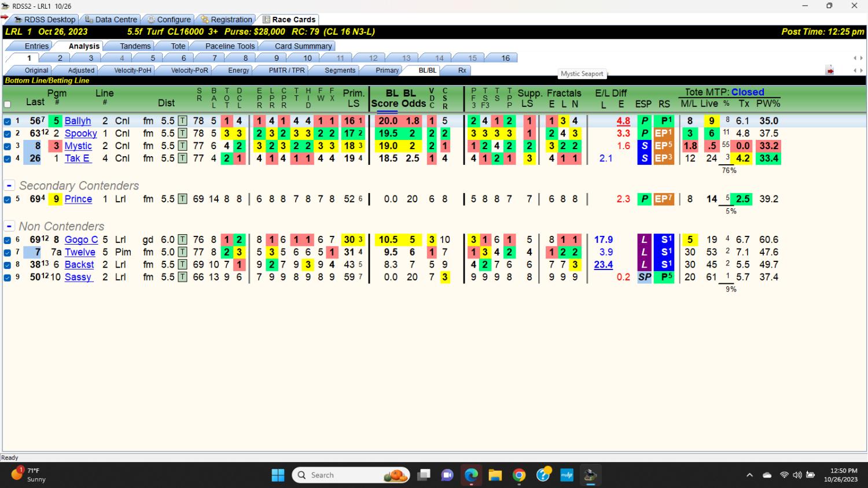Open the weather widget showing 71°F

pyautogui.click(x=29, y=475)
